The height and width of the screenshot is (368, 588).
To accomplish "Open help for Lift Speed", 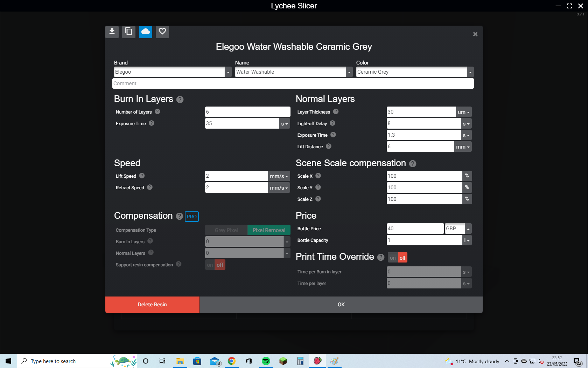I will [x=142, y=176].
